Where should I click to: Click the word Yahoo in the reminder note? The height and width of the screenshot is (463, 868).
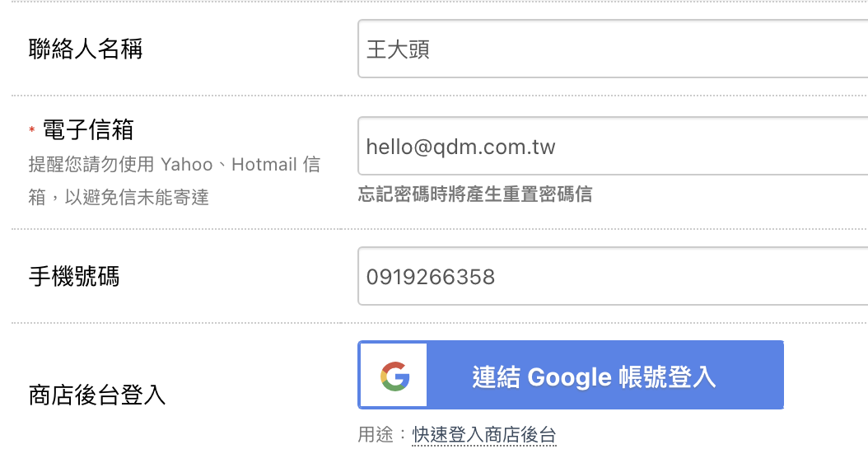pyautogui.click(x=187, y=165)
